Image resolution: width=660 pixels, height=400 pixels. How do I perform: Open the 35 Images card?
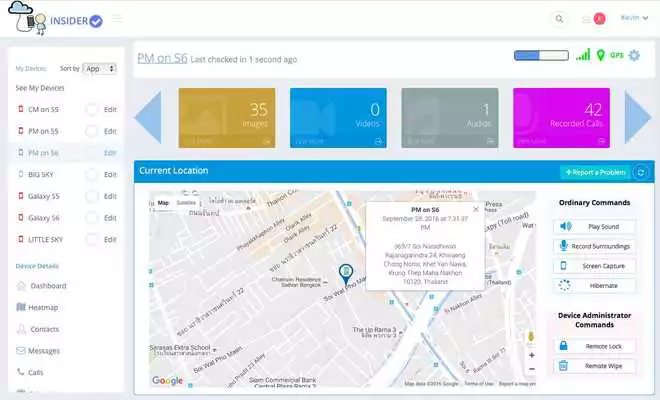227,118
